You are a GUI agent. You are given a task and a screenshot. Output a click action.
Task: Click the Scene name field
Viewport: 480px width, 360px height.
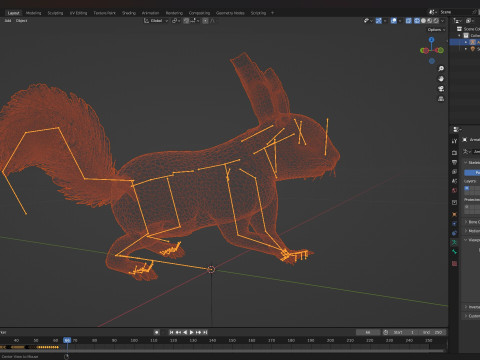[x=455, y=12]
